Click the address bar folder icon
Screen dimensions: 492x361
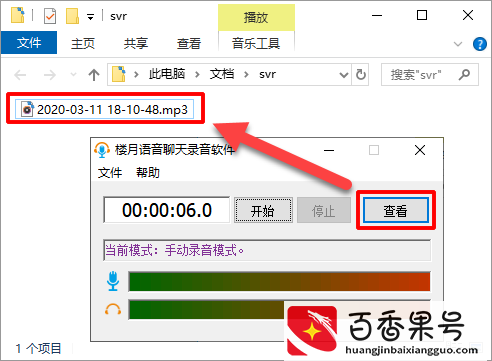(x=119, y=74)
